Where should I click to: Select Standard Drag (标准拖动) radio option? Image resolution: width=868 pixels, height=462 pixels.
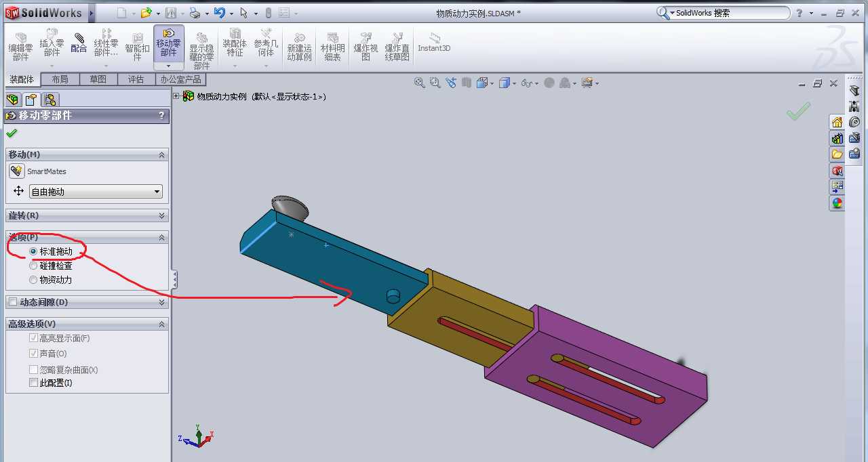[x=33, y=251]
